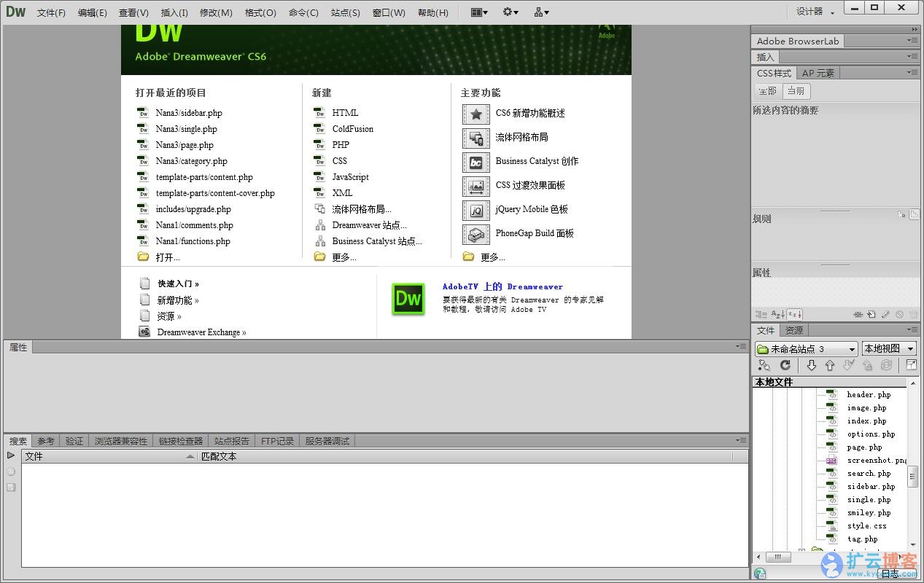Open the 站点(S) menu

(x=345, y=12)
